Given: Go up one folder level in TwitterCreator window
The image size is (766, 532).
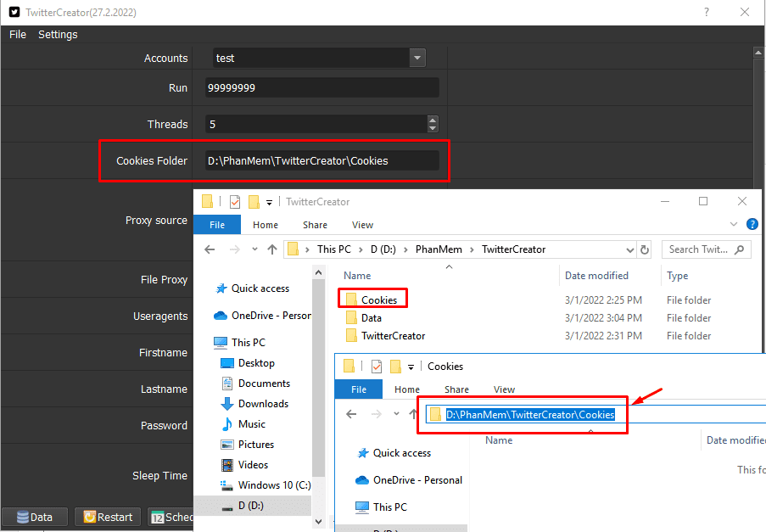Looking at the screenshot, I should (272, 249).
